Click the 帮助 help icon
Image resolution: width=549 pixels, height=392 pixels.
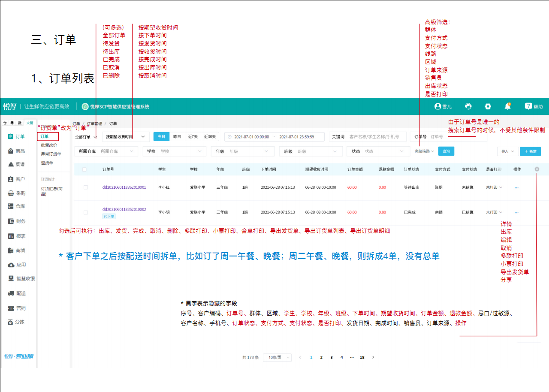pos(528,106)
